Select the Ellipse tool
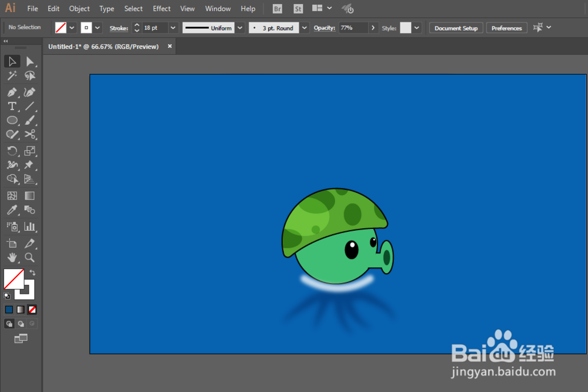Screen dimensions: 588x392 tap(12, 120)
